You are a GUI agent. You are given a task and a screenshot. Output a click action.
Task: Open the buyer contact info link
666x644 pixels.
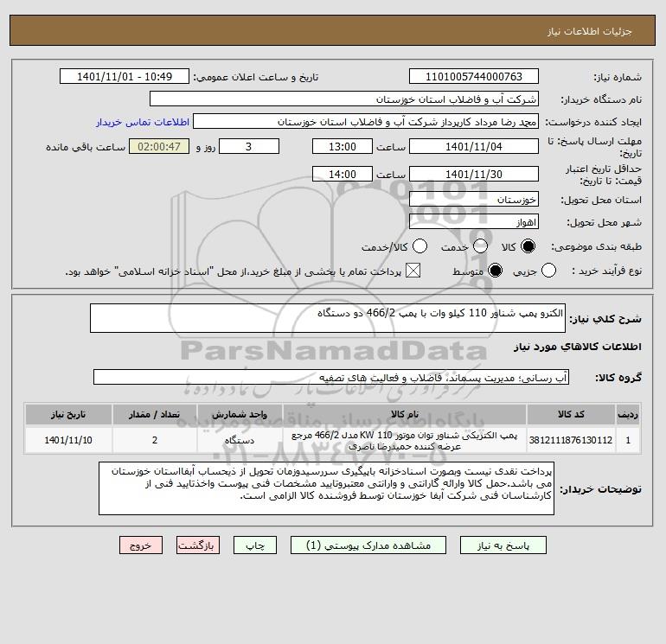click(143, 122)
